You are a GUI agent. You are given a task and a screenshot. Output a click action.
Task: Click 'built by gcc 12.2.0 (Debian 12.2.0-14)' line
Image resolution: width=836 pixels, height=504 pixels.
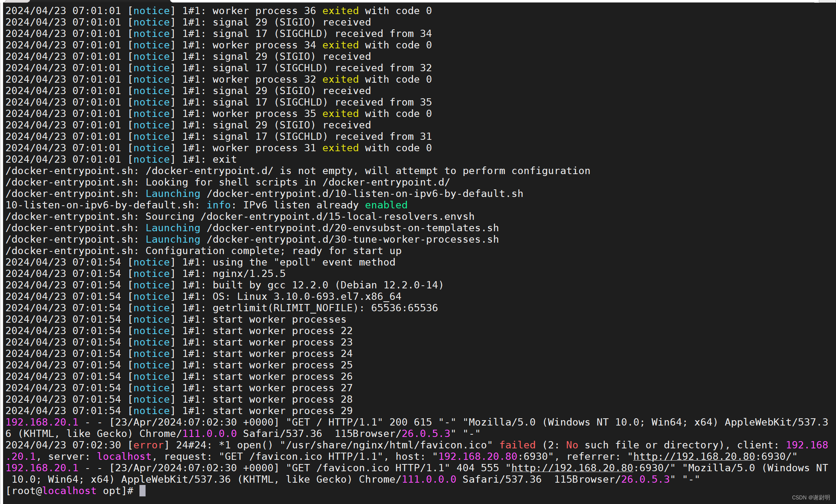pos(225,285)
